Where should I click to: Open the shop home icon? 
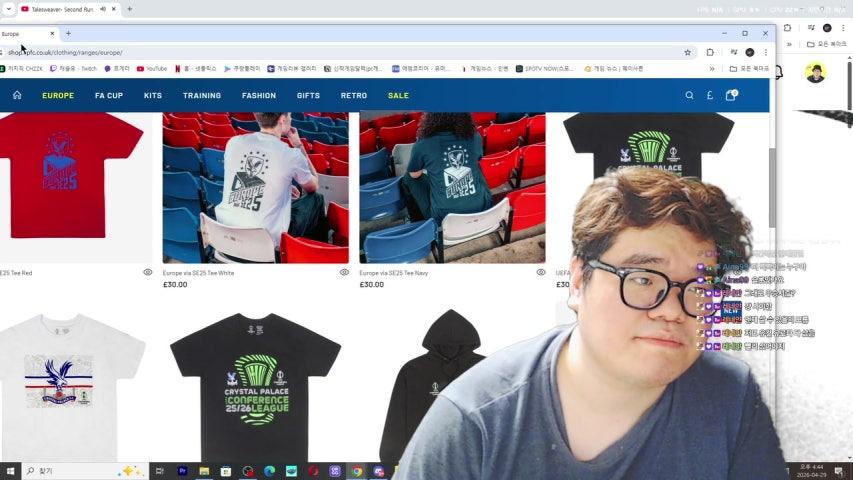point(17,95)
